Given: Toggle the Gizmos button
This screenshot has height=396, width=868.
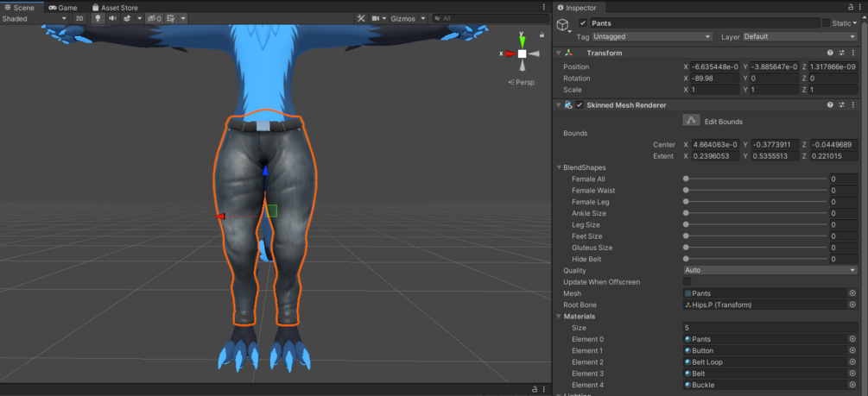Looking at the screenshot, I should click(402, 18).
